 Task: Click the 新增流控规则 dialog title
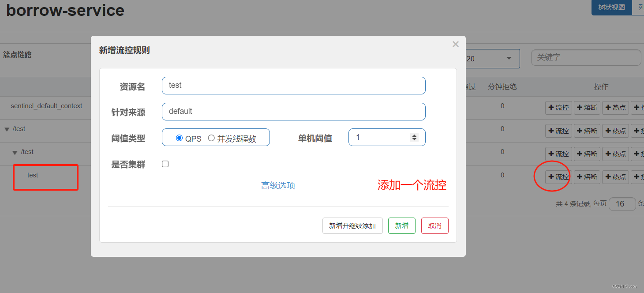(124, 50)
